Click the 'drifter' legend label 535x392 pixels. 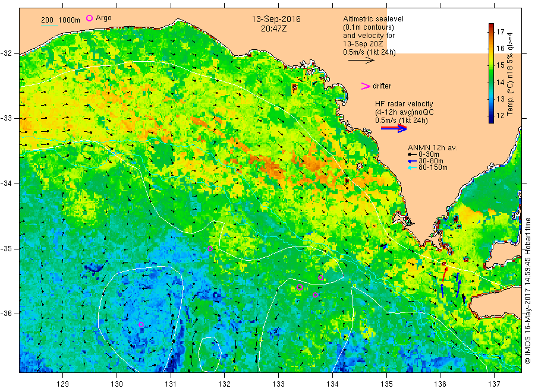(382, 86)
